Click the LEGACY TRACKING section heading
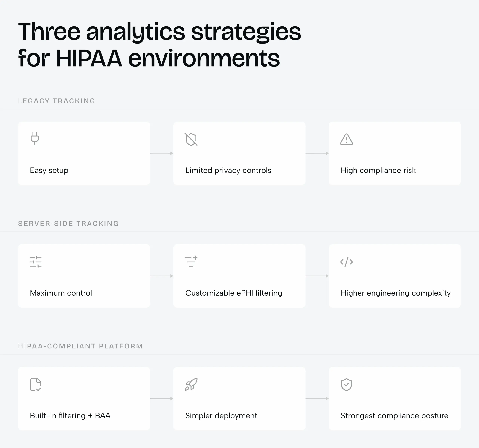 (57, 101)
